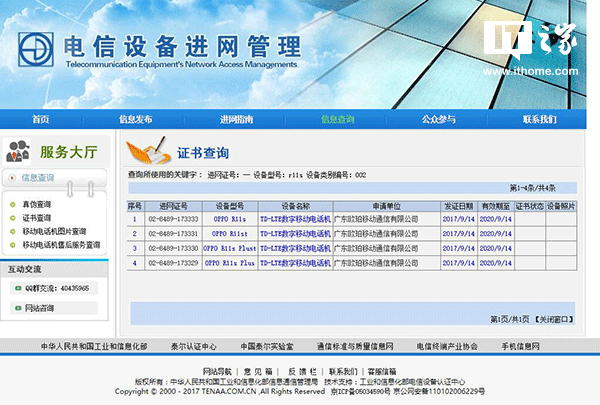
Task: Expand the 信息查询 sidebar section
Action: click(38, 178)
